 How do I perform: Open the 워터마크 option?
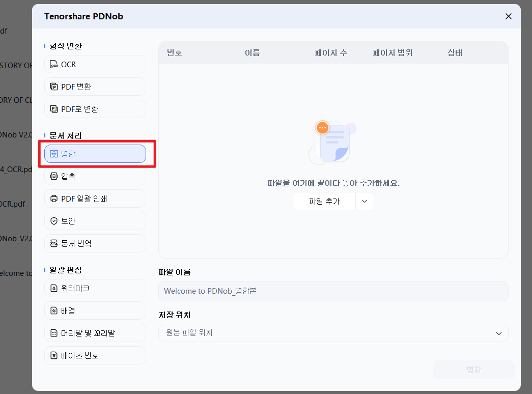click(95, 288)
